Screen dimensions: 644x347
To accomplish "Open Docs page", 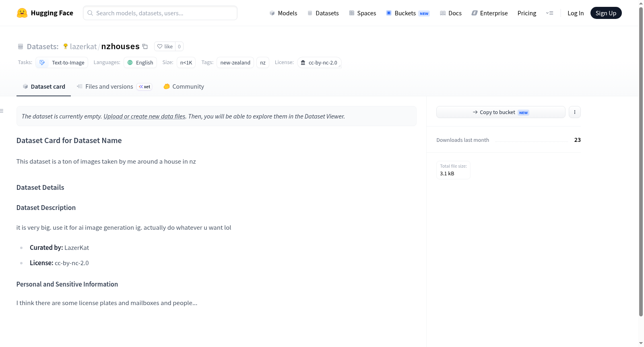I will (451, 13).
